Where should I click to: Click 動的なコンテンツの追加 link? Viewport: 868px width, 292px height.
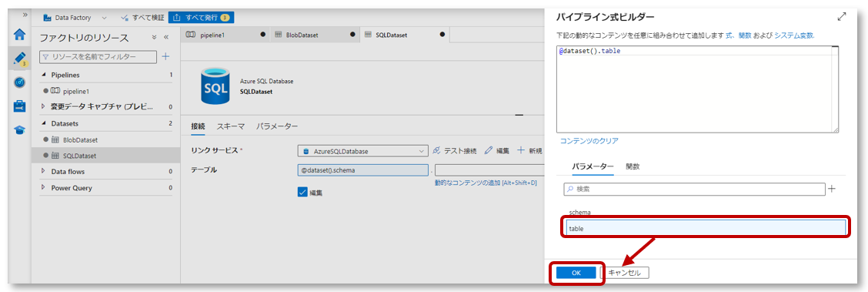pyautogui.click(x=486, y=183)
